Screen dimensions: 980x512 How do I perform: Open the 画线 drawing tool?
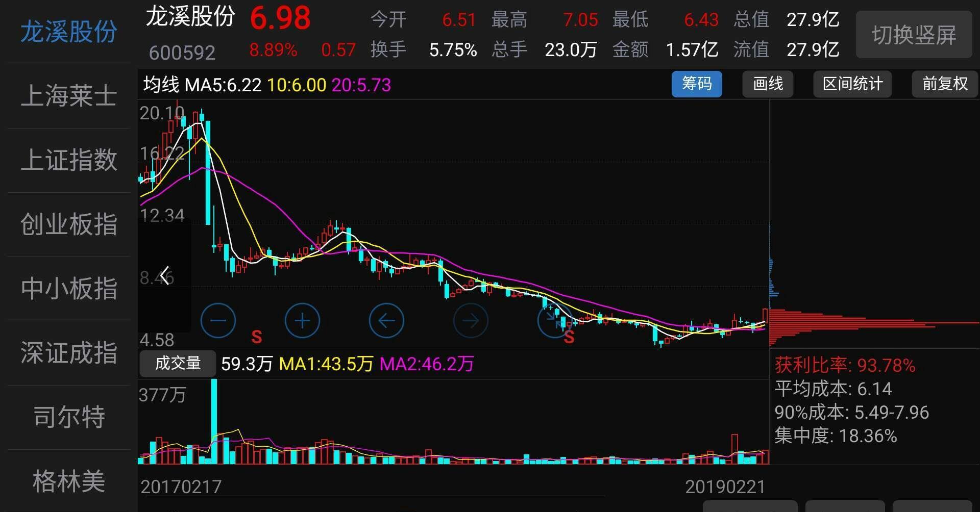pyautogui.click(x=768, y=84)
